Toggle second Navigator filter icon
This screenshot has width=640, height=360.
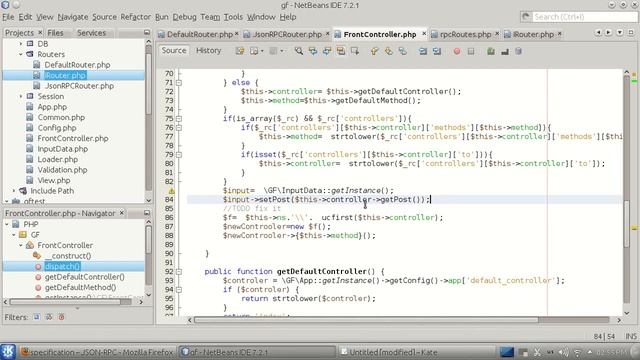(x=49, y=317)
